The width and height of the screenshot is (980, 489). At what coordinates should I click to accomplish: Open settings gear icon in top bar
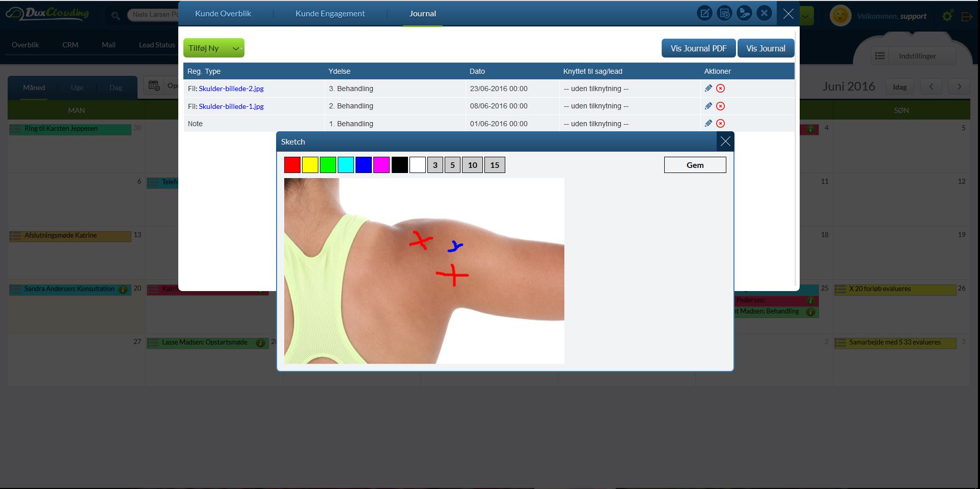[x=947, y=16]
